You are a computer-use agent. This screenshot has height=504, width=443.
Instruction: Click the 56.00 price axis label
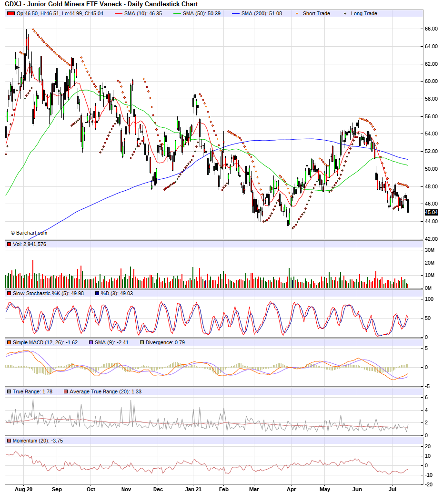(x=431, y=117)
